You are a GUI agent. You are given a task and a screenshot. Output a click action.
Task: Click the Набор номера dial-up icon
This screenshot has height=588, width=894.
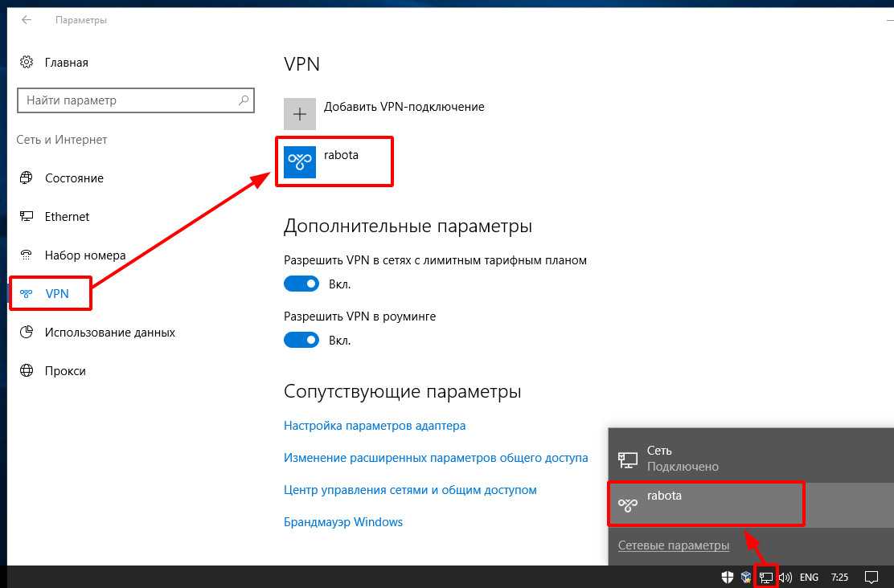[27, 255]
